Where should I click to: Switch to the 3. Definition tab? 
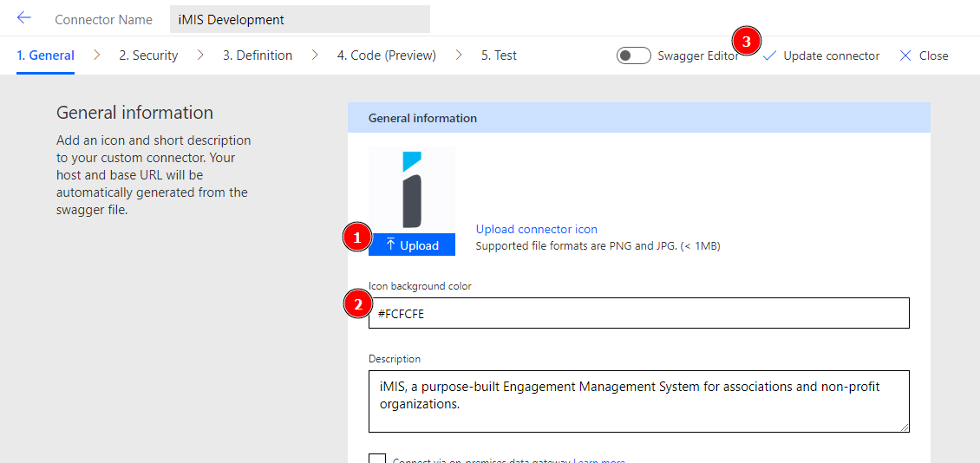(x=258, y=55)
